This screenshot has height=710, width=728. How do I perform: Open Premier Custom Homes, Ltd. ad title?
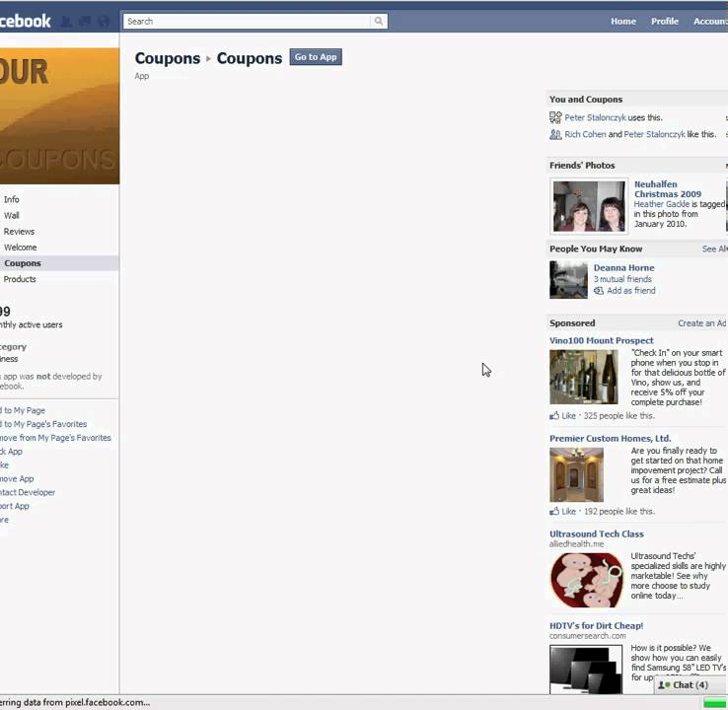click(x=610, y=439)
